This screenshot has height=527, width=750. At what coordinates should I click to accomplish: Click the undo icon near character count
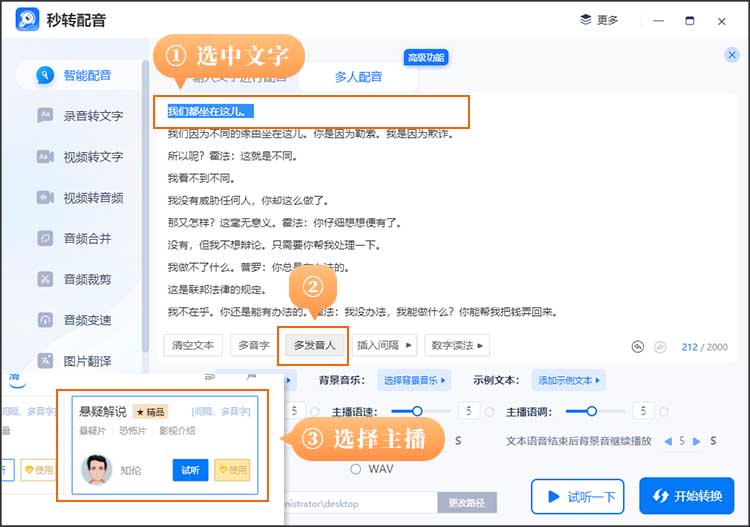[x=638, y=347]
